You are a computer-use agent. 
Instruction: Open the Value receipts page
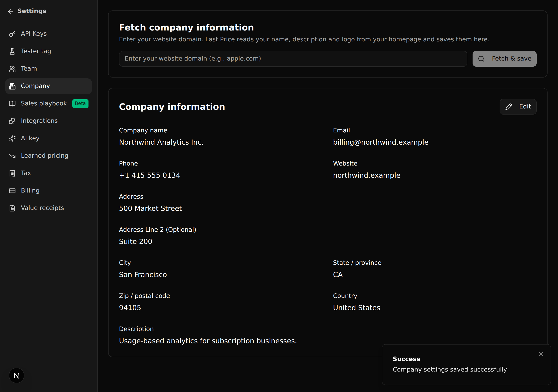pyautogui.click(x=49, y=208)
